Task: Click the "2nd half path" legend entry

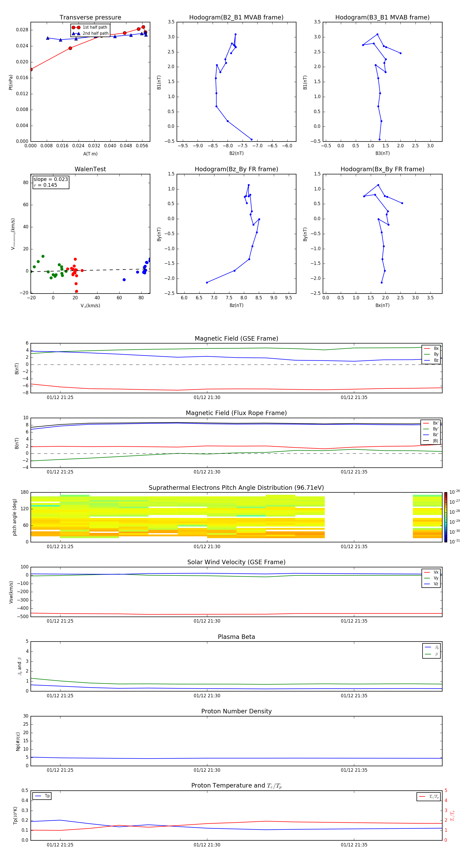Action: [90, 33]
